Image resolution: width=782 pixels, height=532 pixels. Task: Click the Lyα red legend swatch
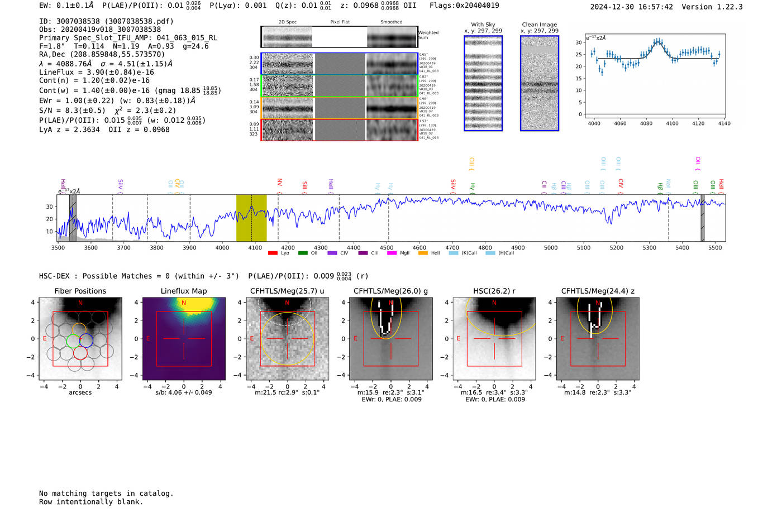point(273,253)
